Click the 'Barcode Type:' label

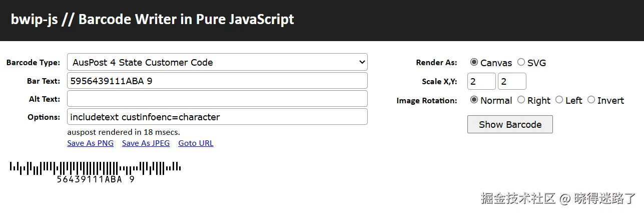(33, 63)
